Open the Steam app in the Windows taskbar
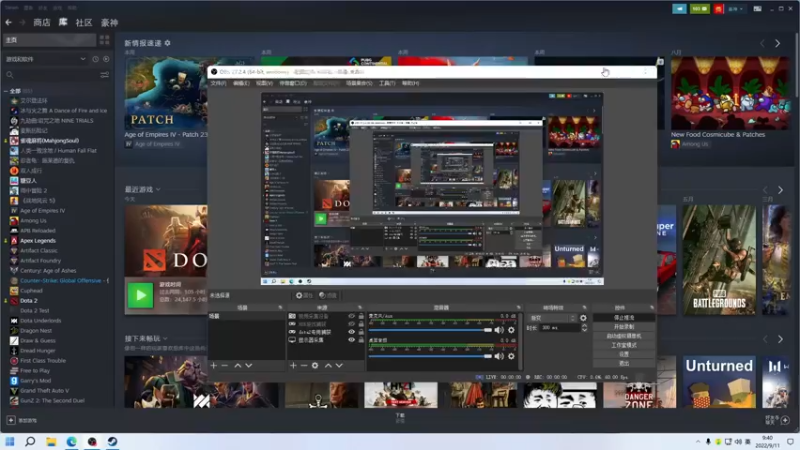The image size is (800, 450). 112,441
